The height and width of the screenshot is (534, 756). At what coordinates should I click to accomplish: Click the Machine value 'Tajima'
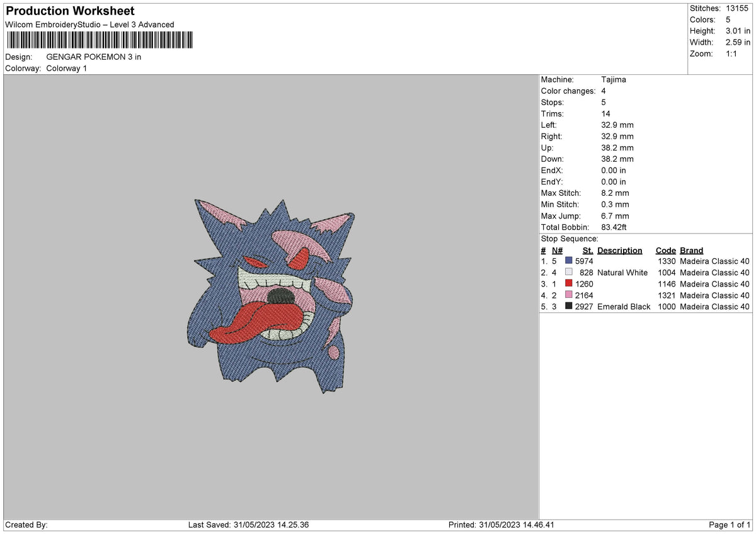(x=614, y=79)
